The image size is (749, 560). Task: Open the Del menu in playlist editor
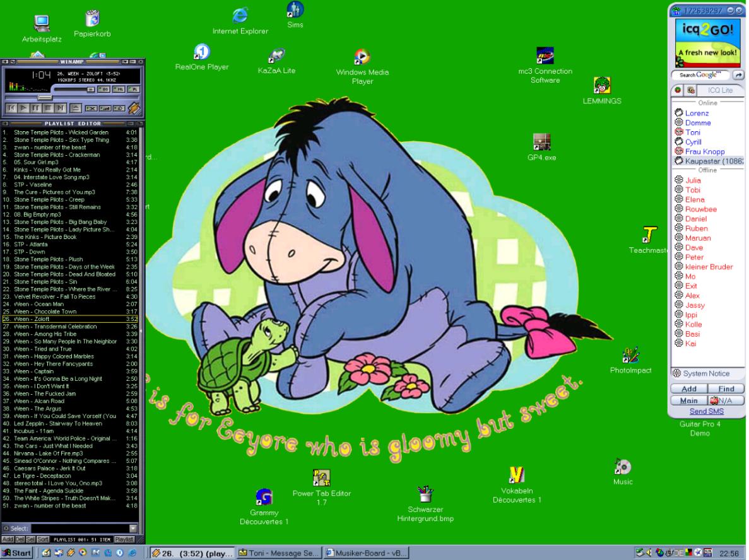tap(19, 539)
